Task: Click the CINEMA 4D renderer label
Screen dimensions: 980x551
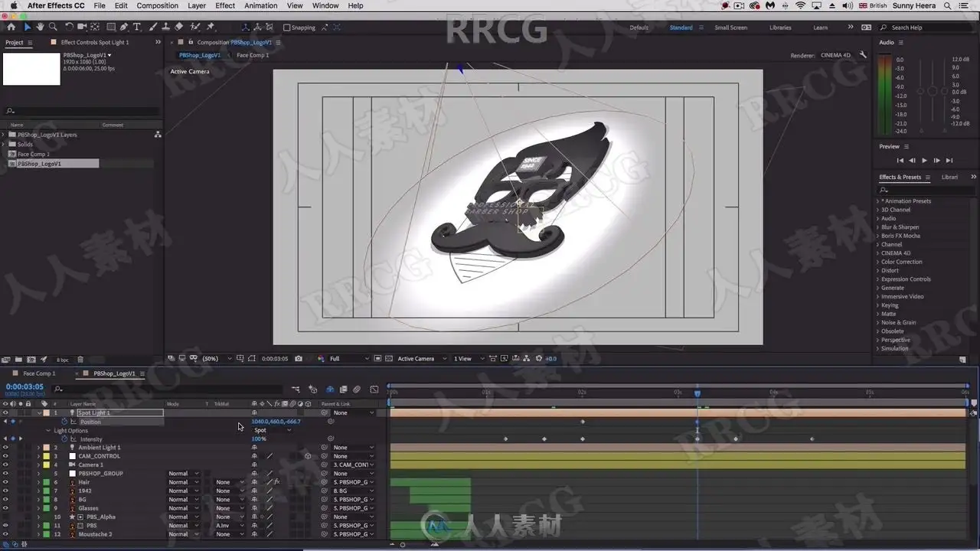Action: 835,55
